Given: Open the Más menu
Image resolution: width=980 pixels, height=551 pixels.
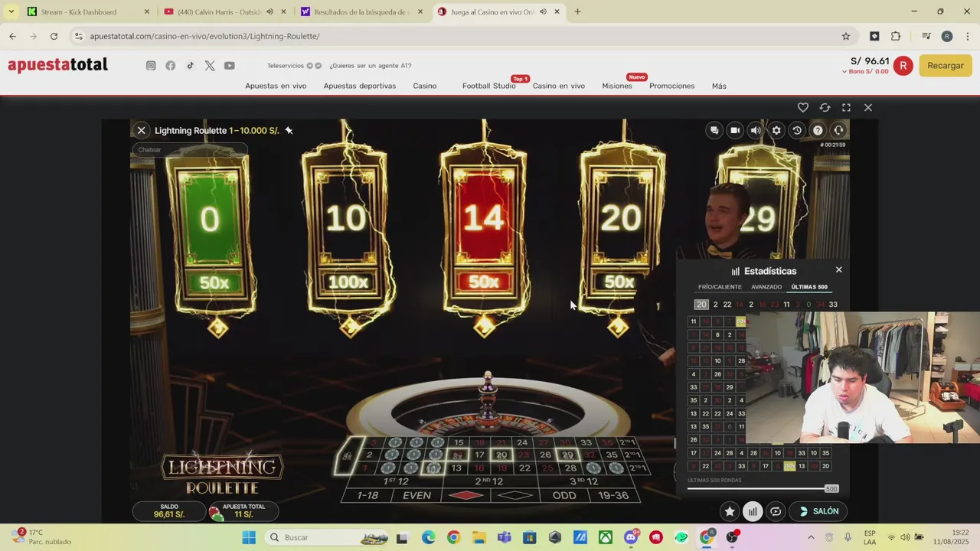Looking at the screenshot, I should click(x=719, y=86).
